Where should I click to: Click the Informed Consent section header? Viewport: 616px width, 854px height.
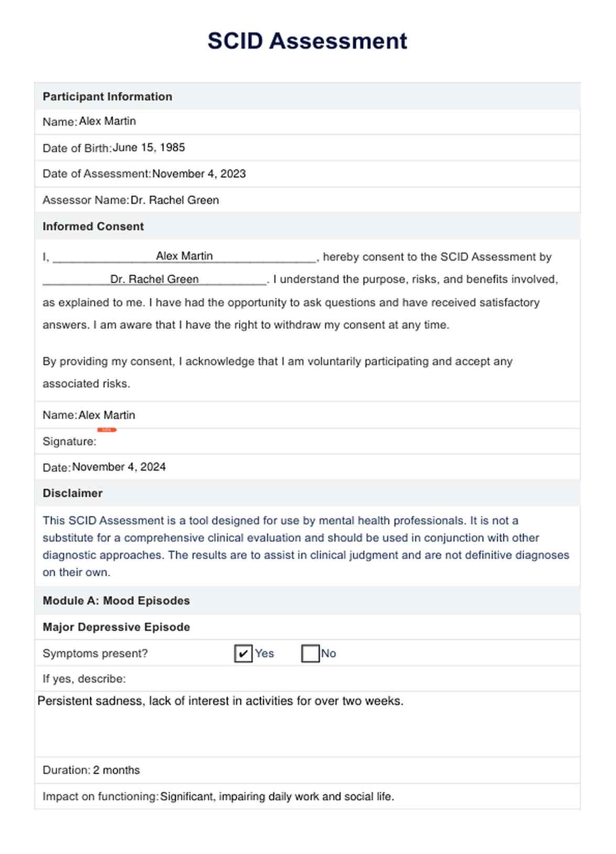(93, 226)
